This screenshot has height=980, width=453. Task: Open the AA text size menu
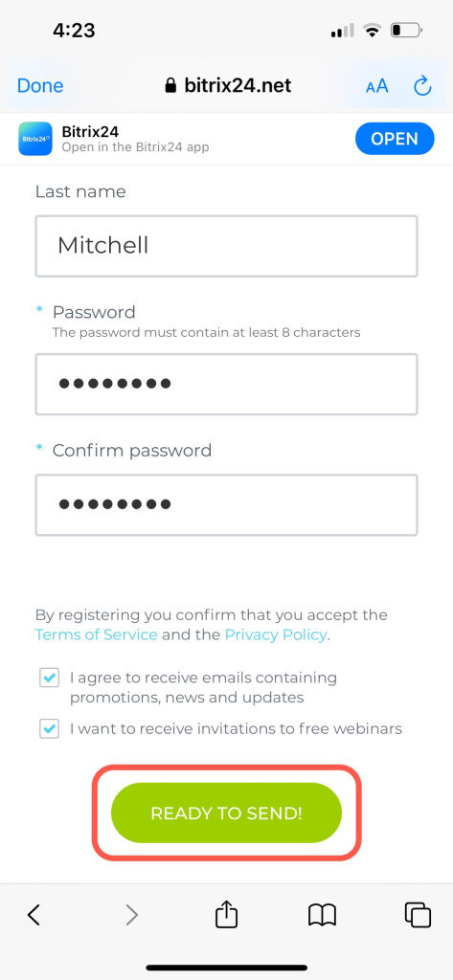[377, 86]
